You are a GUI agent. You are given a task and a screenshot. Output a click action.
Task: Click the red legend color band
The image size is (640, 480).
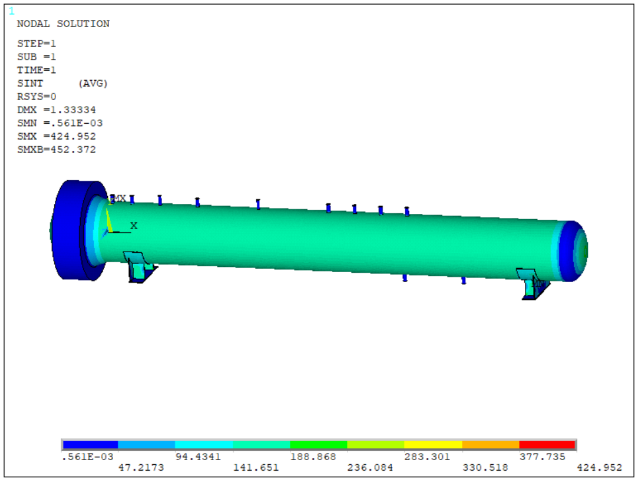point(547,445)
